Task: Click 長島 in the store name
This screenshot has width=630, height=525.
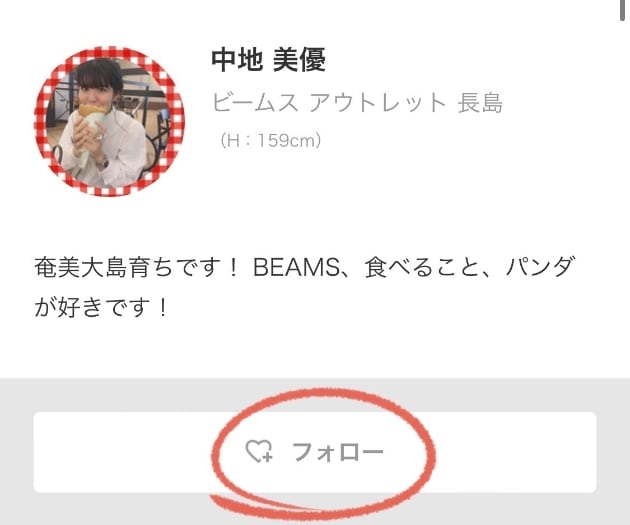Action: [480, 103]
